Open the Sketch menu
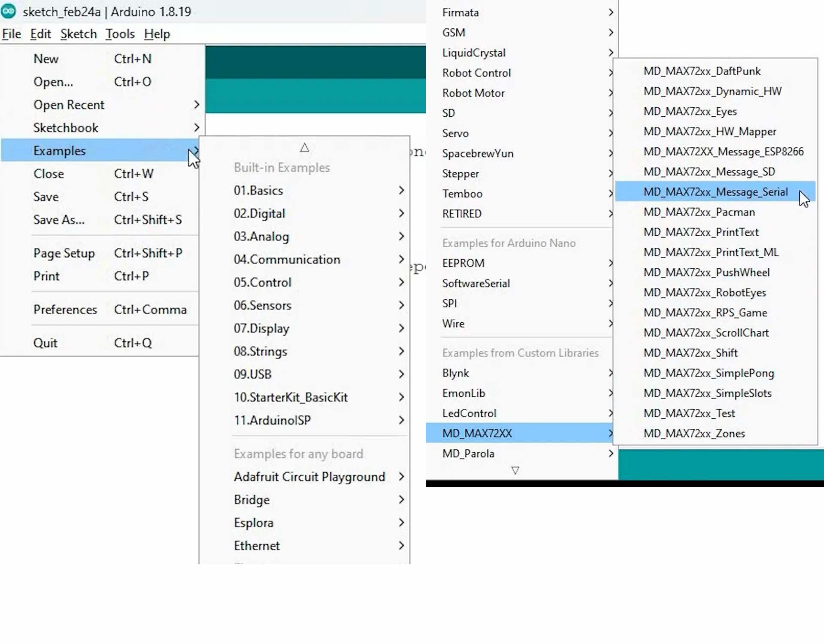The image size is (824, 644). [x=79, y=34]
